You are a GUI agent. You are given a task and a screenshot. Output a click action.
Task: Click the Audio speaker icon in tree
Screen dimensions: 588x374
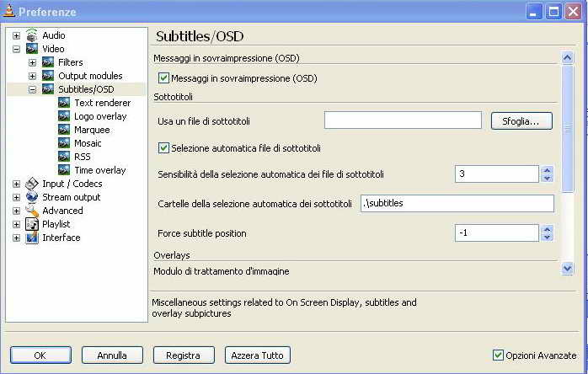pos(32,35)
